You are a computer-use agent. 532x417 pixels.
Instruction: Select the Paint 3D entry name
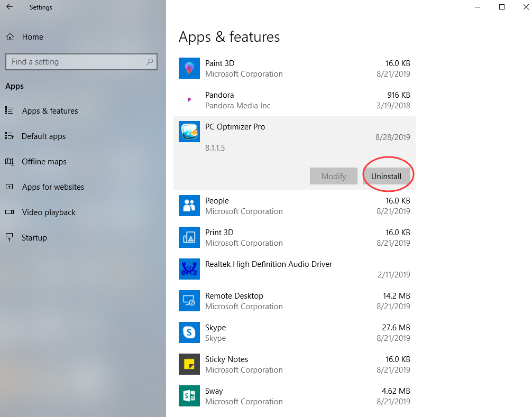[220, 63]
